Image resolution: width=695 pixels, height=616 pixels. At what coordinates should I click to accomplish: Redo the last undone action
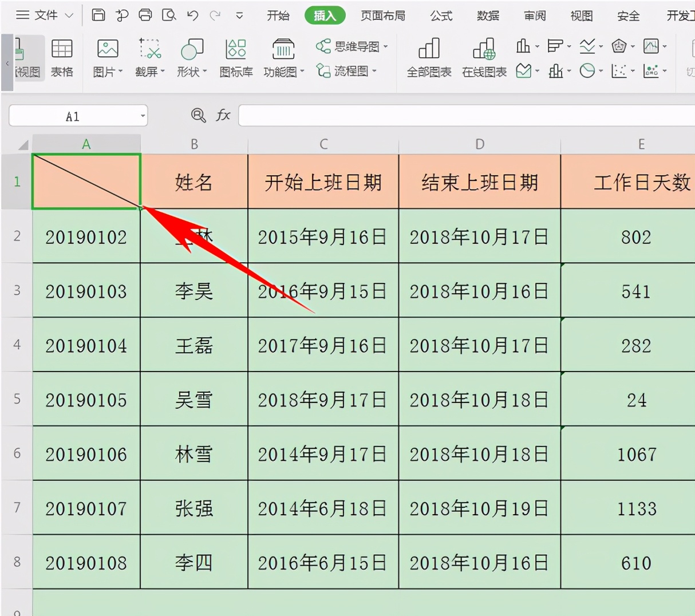point(215,15)
